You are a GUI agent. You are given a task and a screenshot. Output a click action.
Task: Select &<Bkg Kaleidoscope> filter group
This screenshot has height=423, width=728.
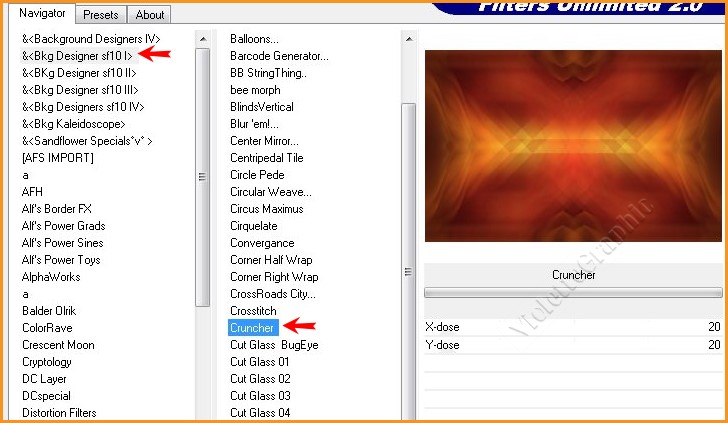[73, 124]
